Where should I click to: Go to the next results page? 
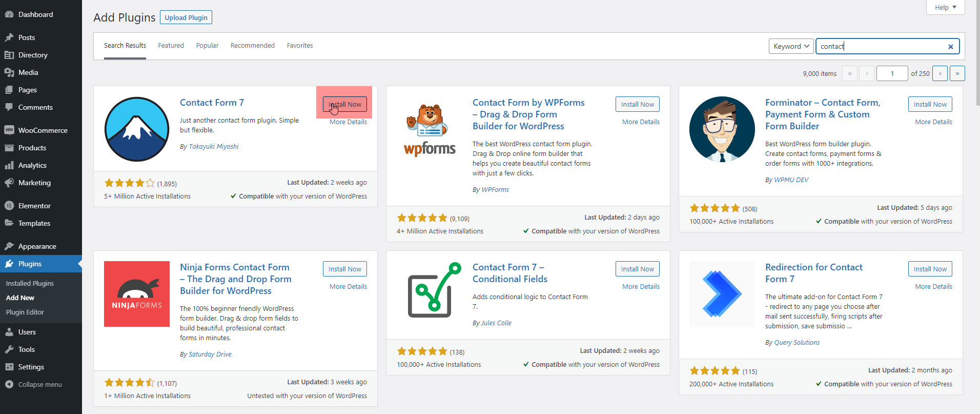940,73
